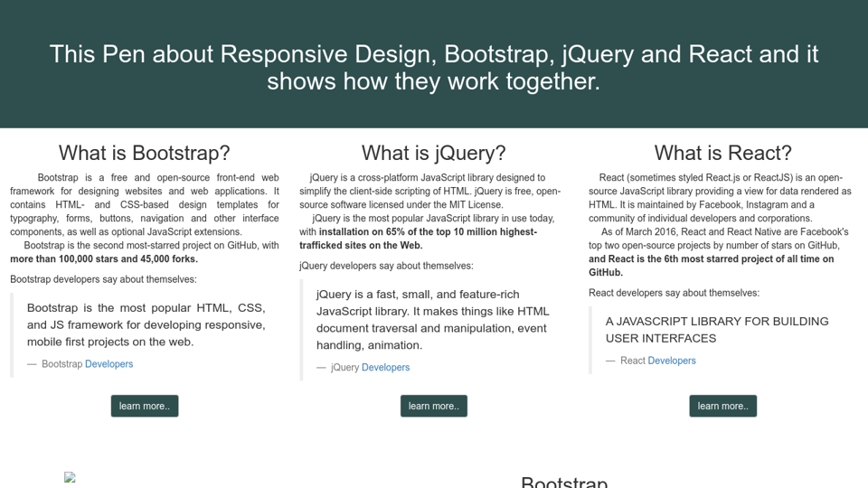Click the 'What is jQuery?' heading
Viewport: 868px width, 488px height.
[x=434, y=153]
